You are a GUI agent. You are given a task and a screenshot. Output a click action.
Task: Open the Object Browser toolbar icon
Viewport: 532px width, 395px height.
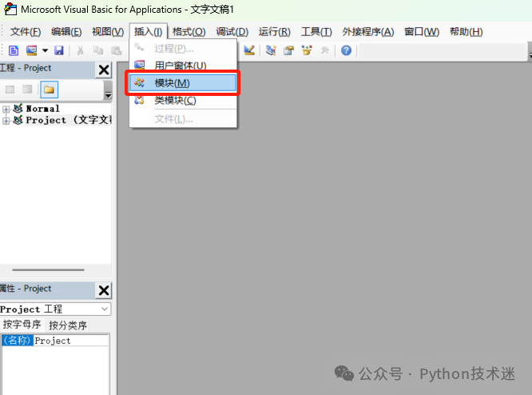[307, 50]
